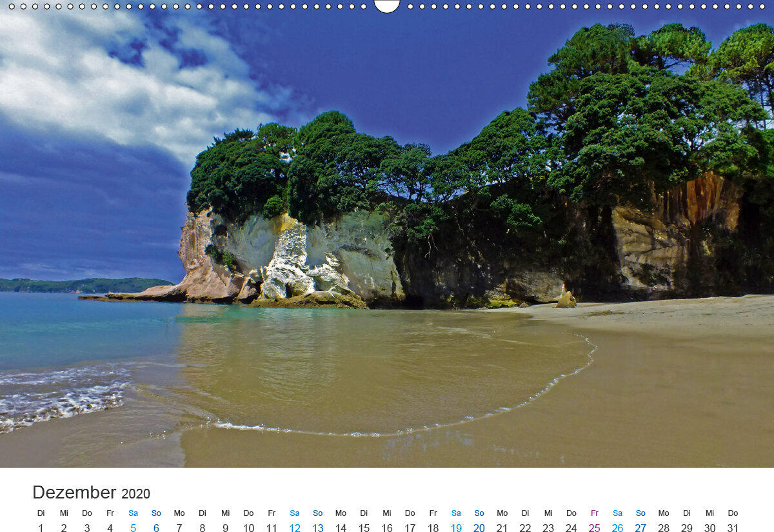
Task: Select the holiday date 25 in purple
Action: click(x=595, y=527)
